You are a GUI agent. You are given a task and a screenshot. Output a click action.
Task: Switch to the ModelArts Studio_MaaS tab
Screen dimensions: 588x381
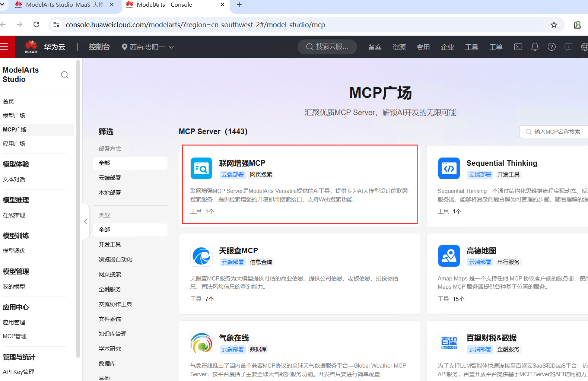click(64, 5)
